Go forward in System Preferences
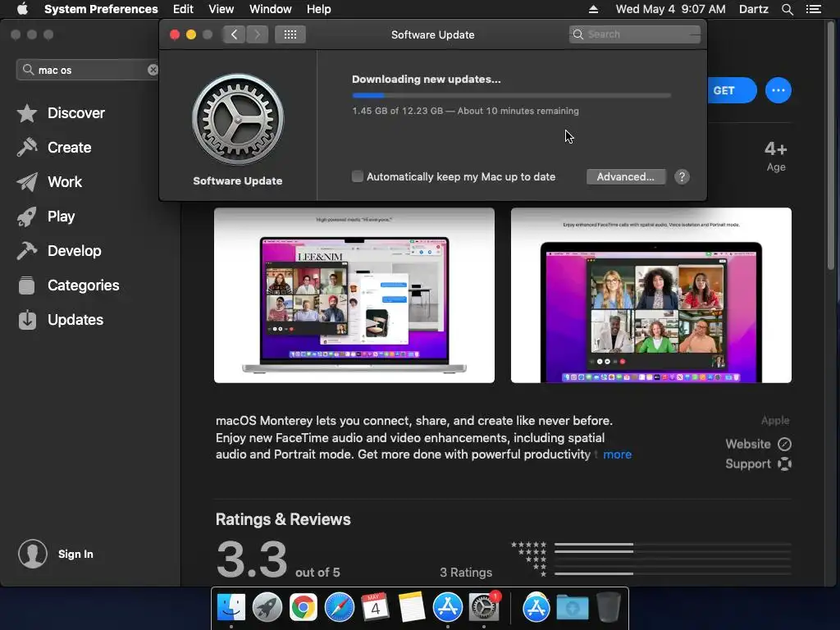Screen dimensions: 840x630 click(x=257, y=34)
